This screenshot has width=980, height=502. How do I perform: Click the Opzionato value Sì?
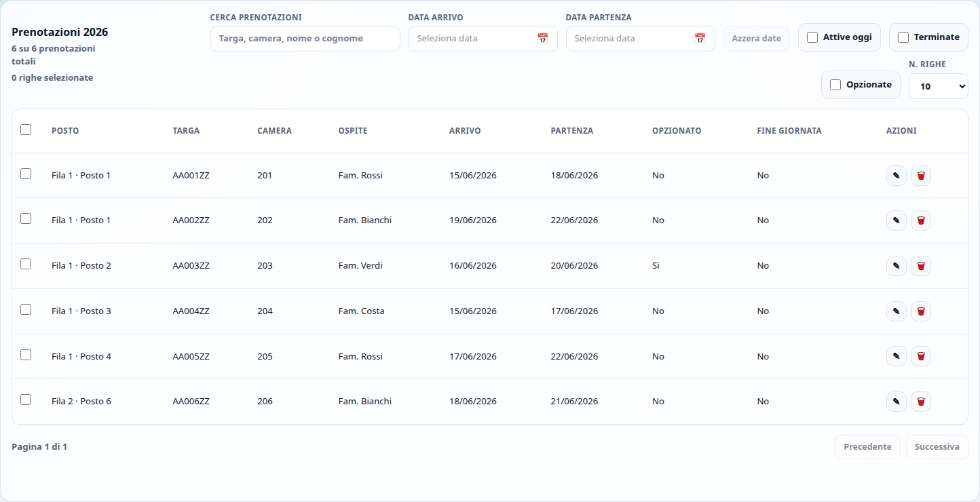pyautogui.click(x=656, y=266)
